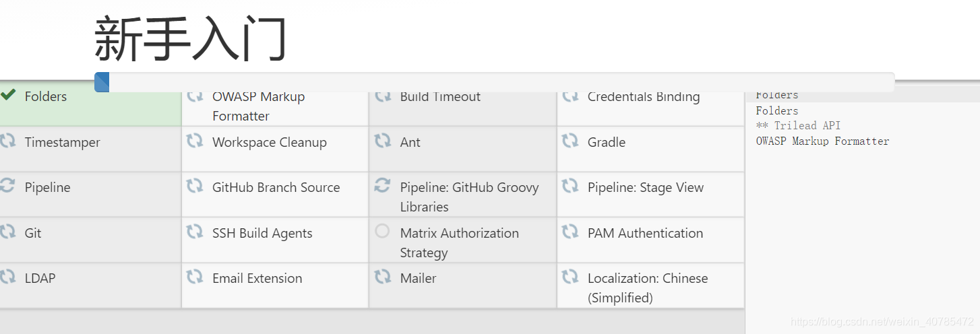Click the refresh icon beside SSH Build Agents
This screenshot has width=980, height=334.
pyautogui.click(x=195, y=232)
